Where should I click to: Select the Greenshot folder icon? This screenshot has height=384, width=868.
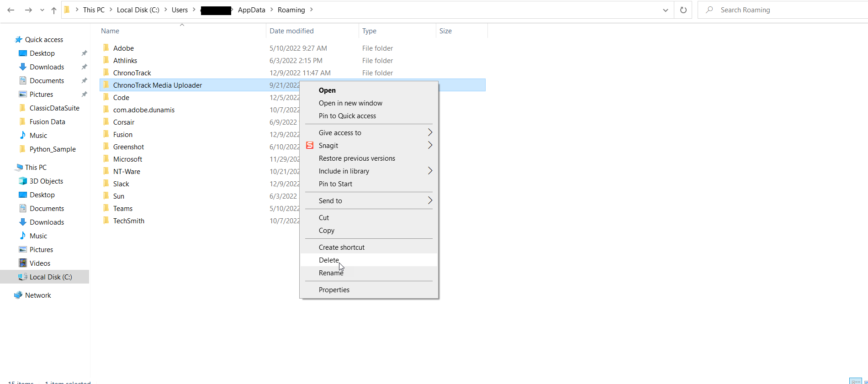coord(106,147)
